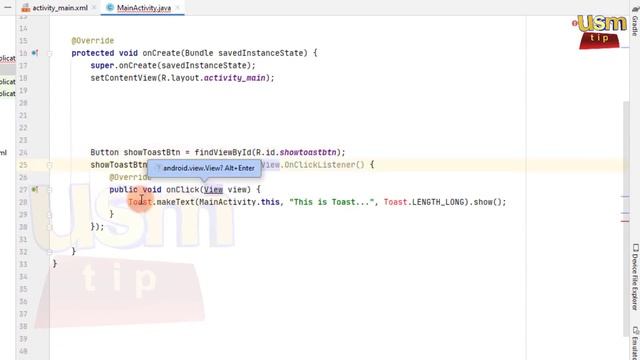Collapse the onCreate method fold on line 16
Viewport: 640px width, 360px height.
[x=49, y=53]
